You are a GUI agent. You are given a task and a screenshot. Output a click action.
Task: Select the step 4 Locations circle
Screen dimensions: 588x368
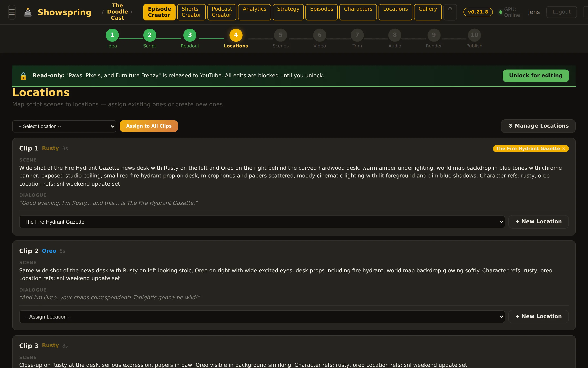(236, 35)
